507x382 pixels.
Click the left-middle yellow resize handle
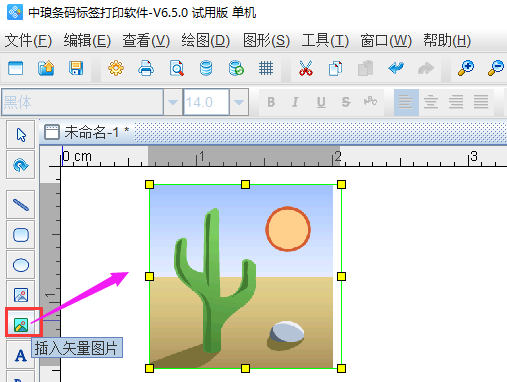pos(149,276)
